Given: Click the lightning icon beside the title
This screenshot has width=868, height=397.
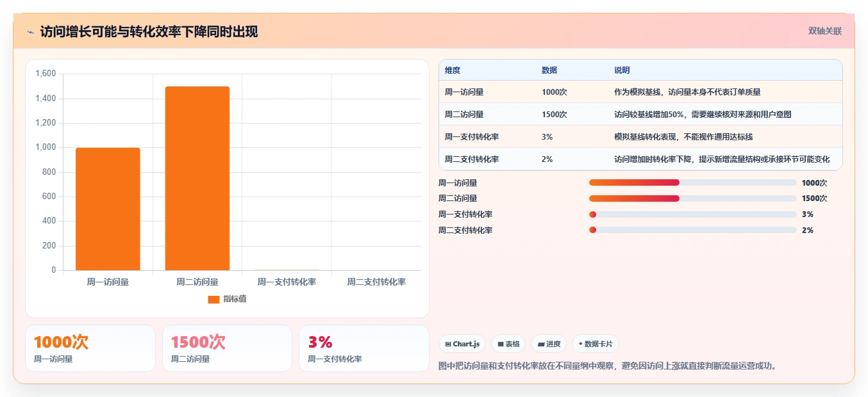Looking at the screenshot, I should pyautogui.click(x=30, y=32).
